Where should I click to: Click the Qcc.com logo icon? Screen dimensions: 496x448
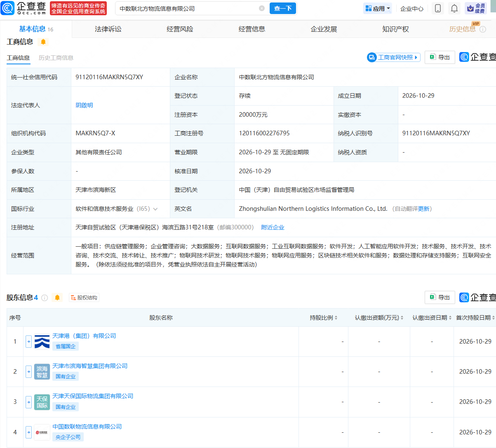[x=7, y=8]
